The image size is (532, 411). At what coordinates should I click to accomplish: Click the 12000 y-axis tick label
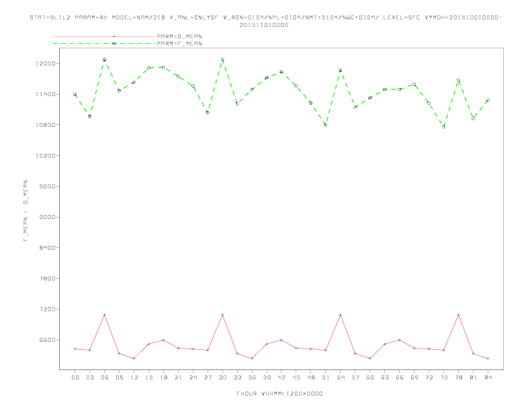pyautogui.click(x=46, y=64)
